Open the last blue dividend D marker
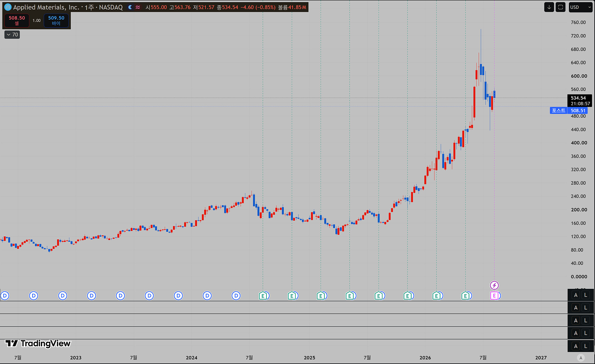Screen dimensions: 595x364 click(x=236, y=296)
